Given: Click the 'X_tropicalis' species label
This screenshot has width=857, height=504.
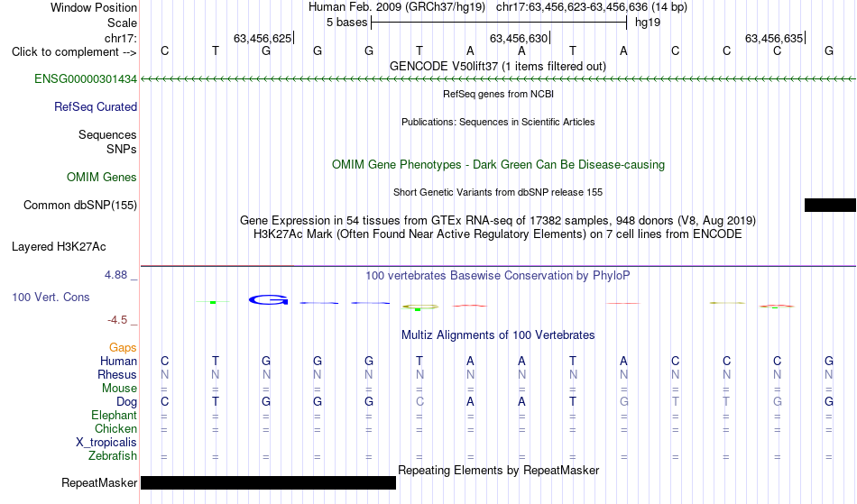Looking at the screenshot, I should (106, 443).
